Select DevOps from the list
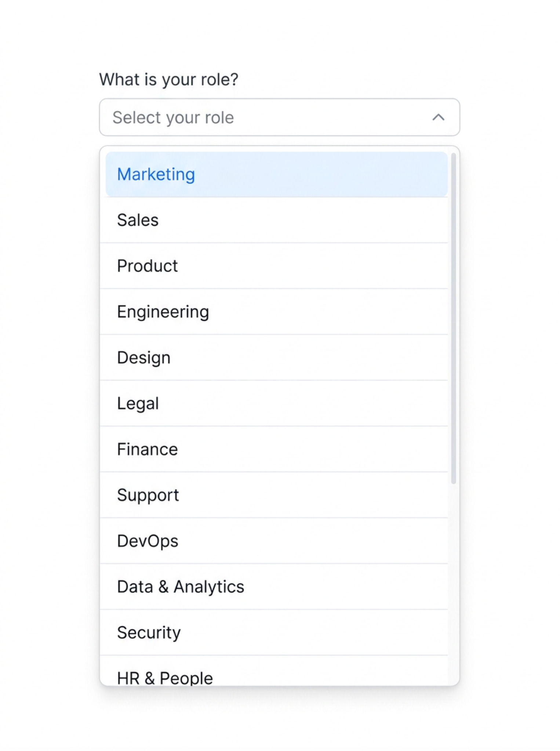This screenshot has width=560, height=751. pos(274,541)
